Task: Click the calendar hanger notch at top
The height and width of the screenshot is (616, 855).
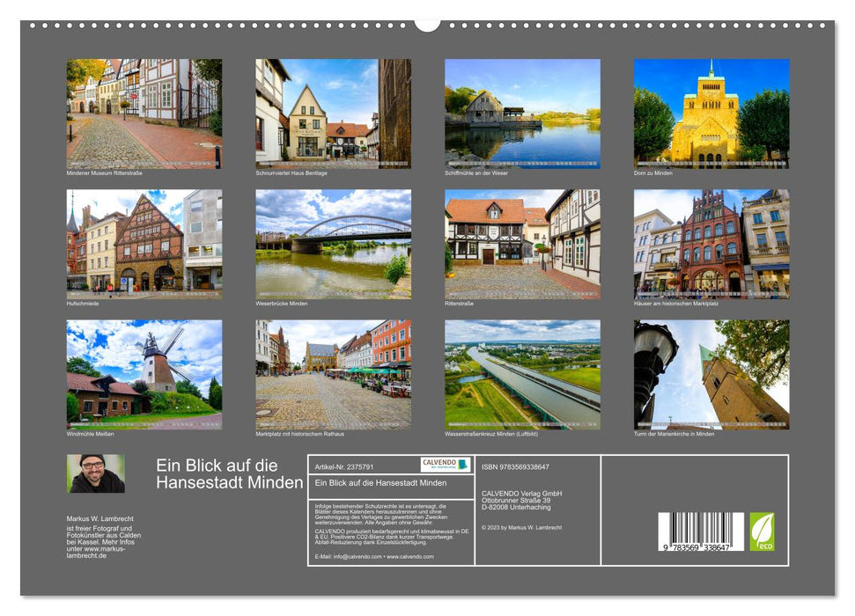Action: [428, 25]
